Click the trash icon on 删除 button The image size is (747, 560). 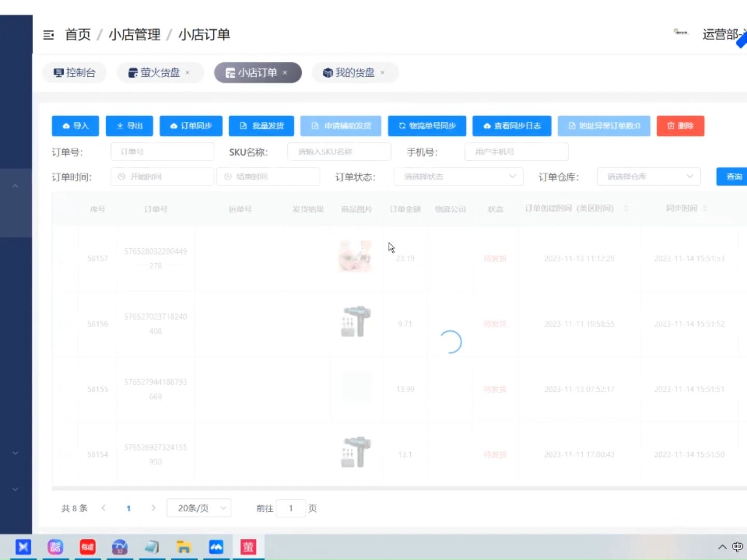click(671, 125)
